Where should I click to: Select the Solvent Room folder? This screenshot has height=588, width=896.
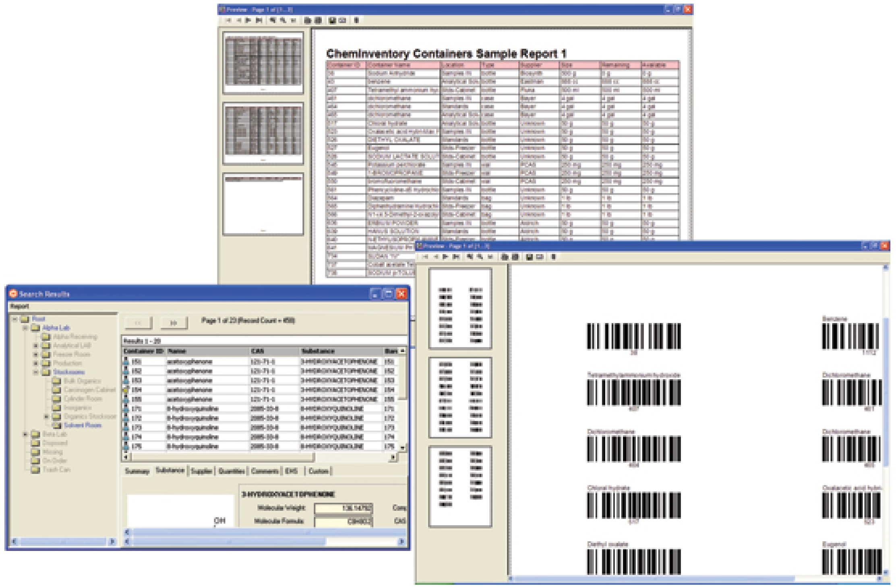tap(82, 425)
